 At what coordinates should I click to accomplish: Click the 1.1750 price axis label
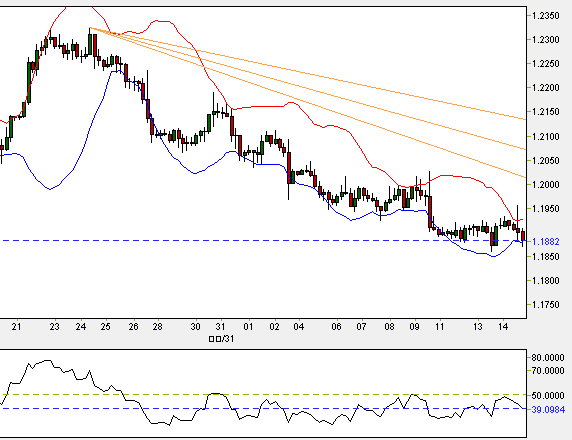pos(545,305)
